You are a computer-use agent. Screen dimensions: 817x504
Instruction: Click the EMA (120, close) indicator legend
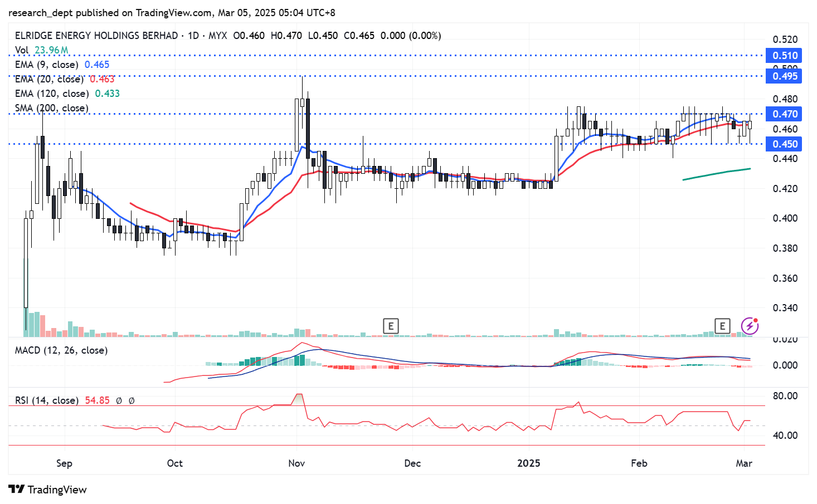(67, 94)
